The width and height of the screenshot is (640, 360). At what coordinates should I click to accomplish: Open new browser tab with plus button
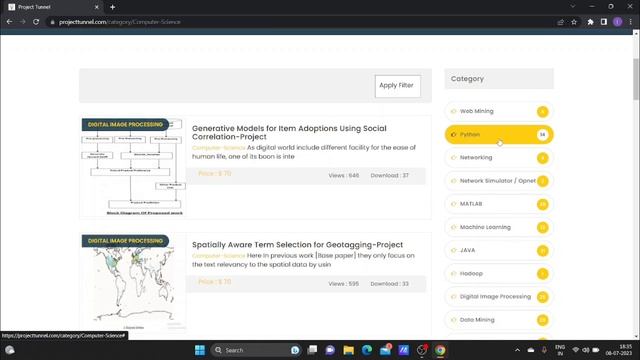coord(112,7)
